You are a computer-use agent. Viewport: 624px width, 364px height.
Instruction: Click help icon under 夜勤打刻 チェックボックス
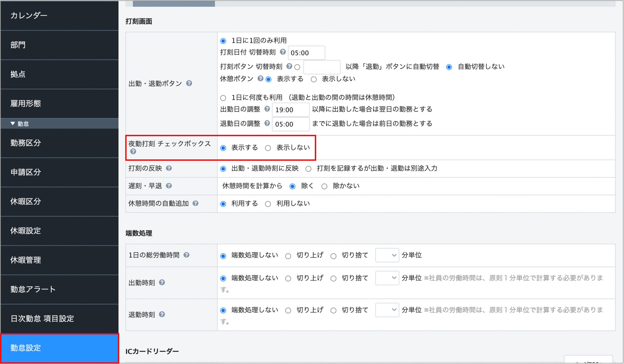pyautogui.click(x=133, y=152)
